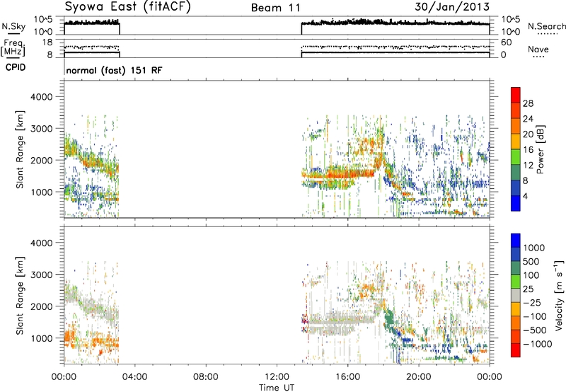The width and height of the screenshot is (566, 392).
Task: Select the "Freq. [MHz]" axis label
Action: (13, 48)
